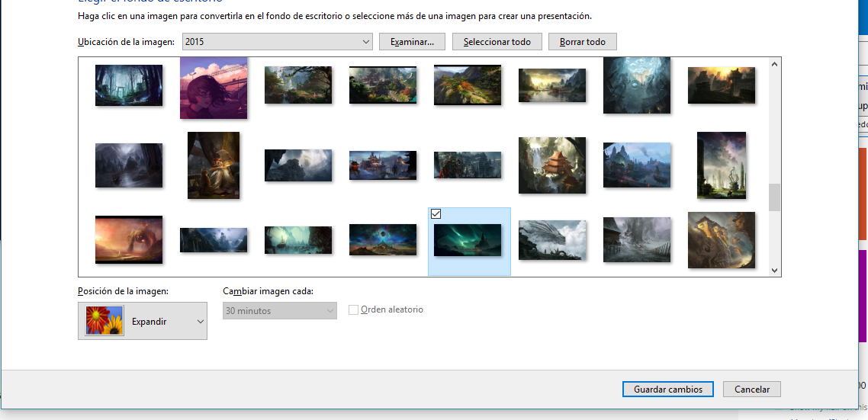Screen dimensions: 868x420
Task: Click Borrar todo button
Action: coord(583,41)
